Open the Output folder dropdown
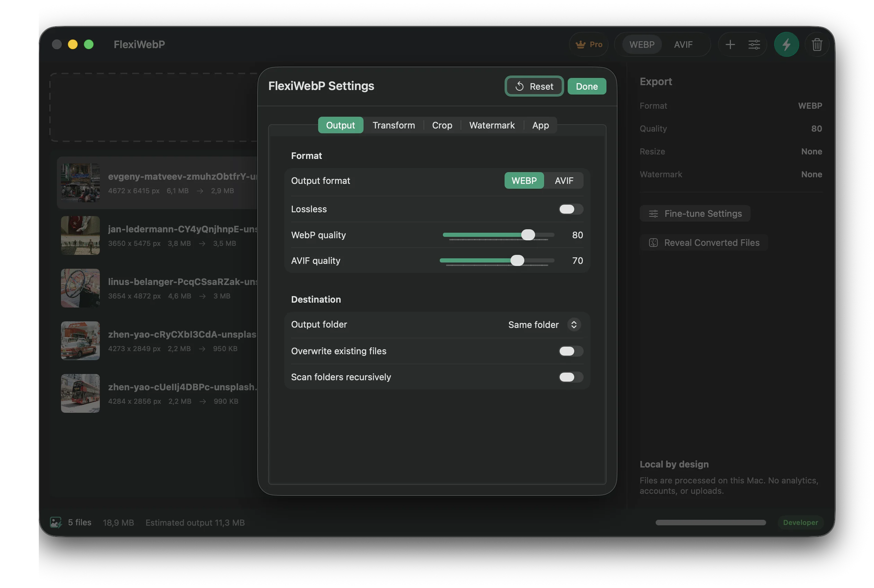874x588 pixels. 544,325
